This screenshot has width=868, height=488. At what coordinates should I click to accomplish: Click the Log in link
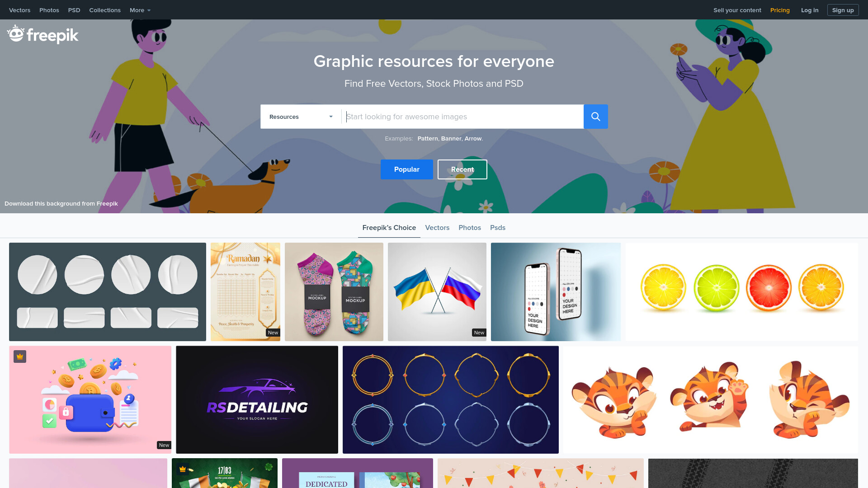pyautogui.click(x=810, y=10)
